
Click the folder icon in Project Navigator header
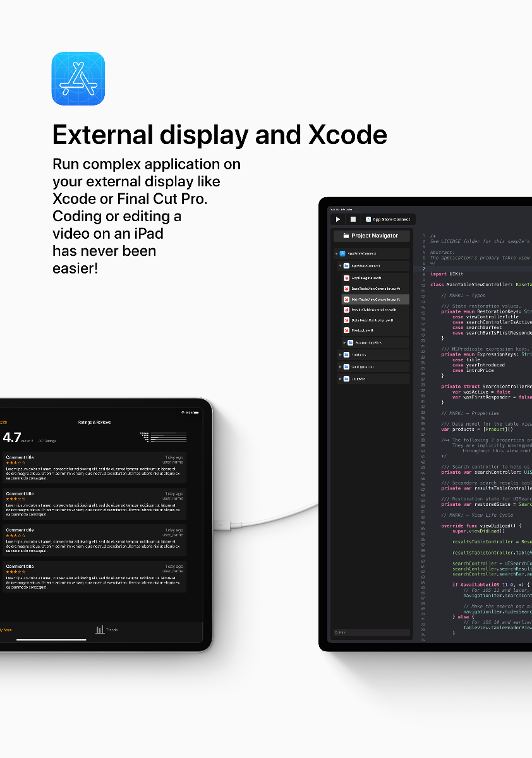coord(346,236)
